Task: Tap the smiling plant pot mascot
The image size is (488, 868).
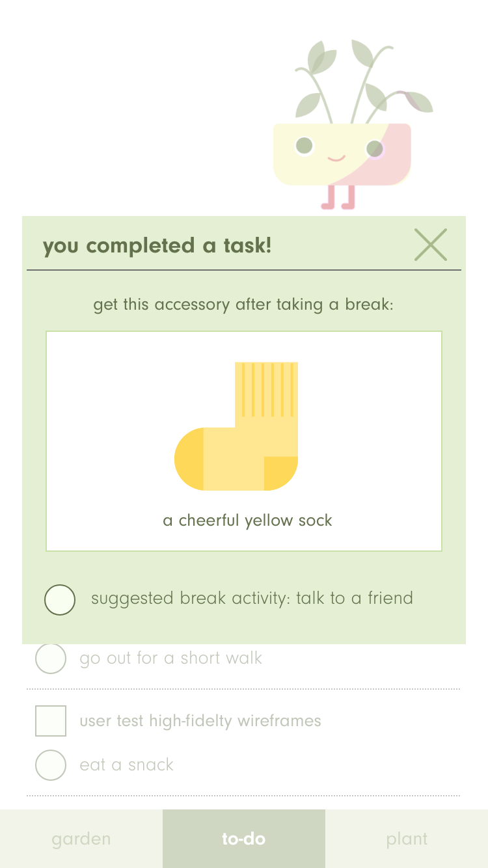Action: coord(342,154)
